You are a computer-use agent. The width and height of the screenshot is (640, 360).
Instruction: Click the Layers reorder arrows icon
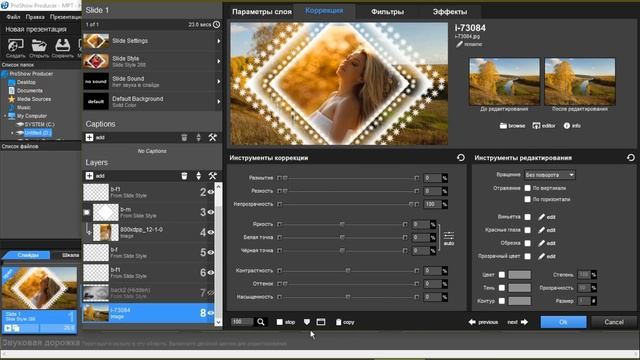point(198,176)
